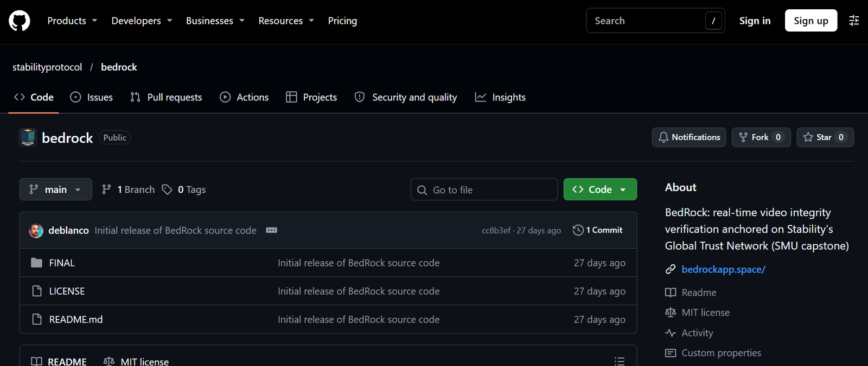Click deblanco's avatar image

pos(36,230)
